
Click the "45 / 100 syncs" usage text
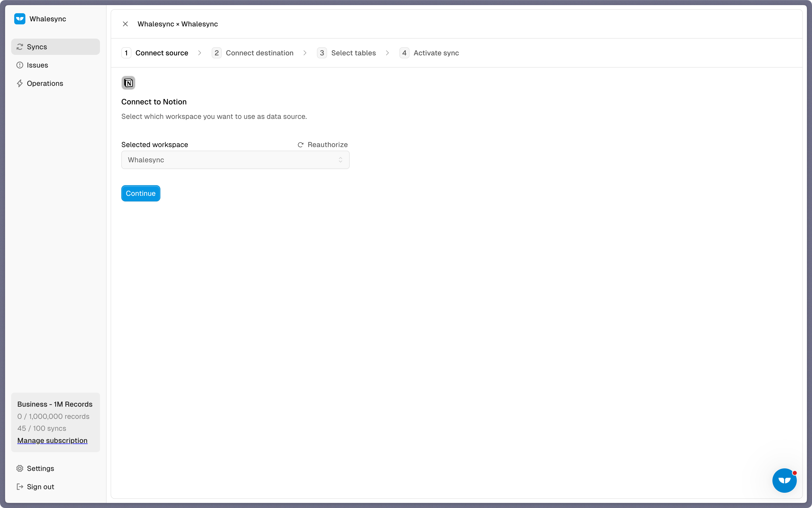pos(42,428)
